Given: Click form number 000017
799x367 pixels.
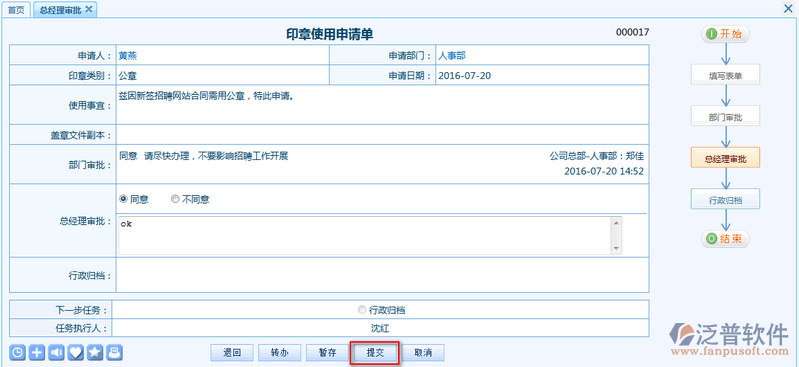Looking at the screenshot, I should pos(632,32).
